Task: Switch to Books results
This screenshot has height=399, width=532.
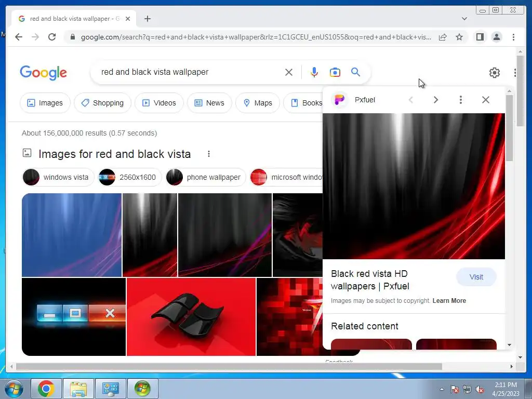Action: point(303,103)
